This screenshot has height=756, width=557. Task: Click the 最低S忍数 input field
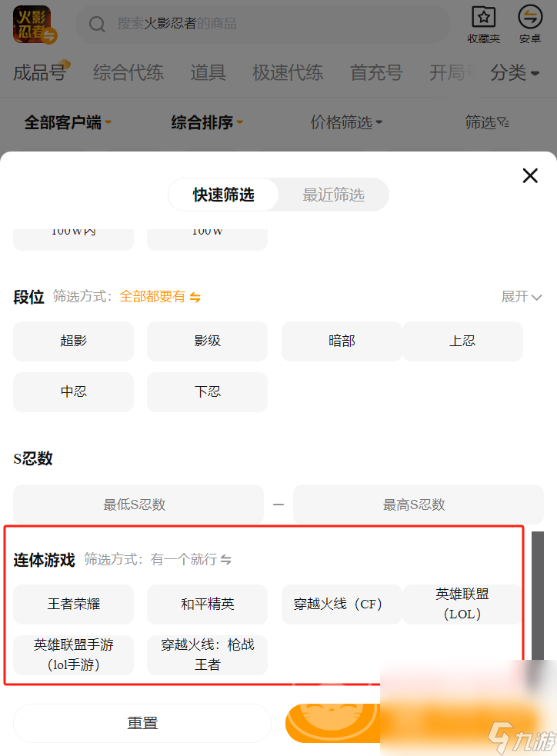point(135,505)
